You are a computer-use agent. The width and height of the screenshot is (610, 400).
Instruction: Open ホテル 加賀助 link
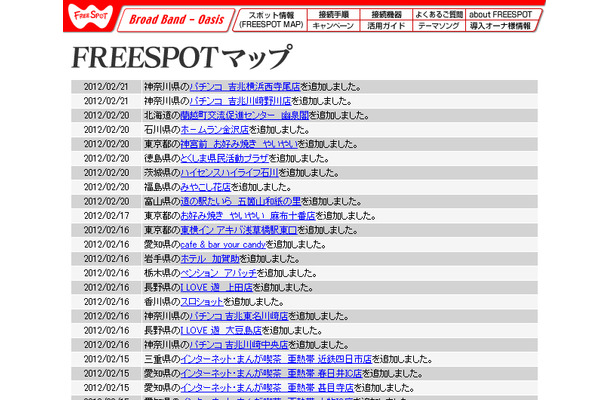point(210,259)
